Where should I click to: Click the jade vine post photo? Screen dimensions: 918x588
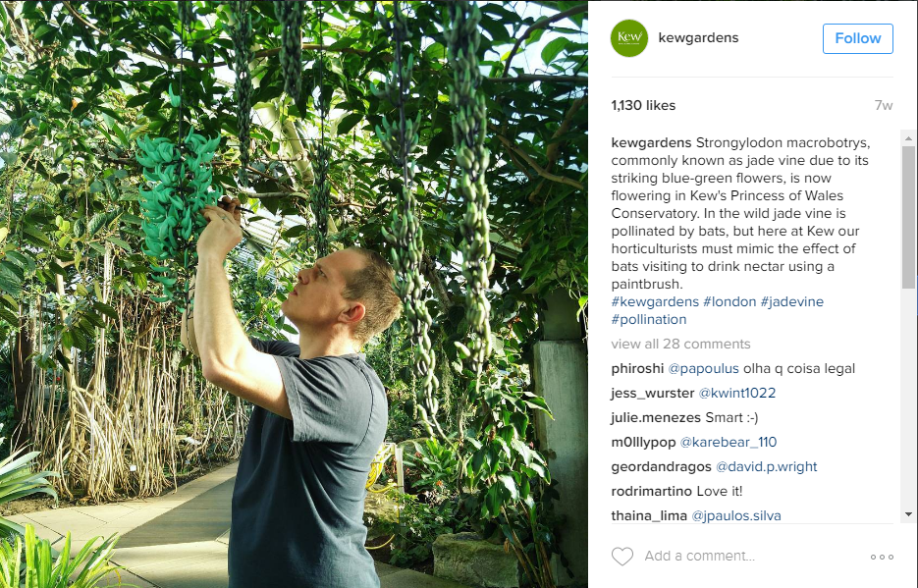294,294
